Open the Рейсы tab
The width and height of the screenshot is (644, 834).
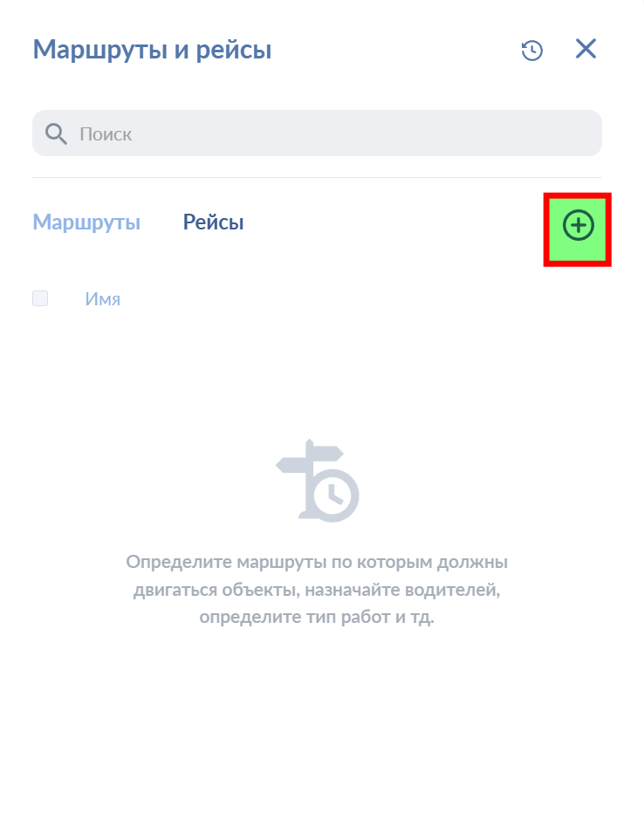[x=213, y=222]
